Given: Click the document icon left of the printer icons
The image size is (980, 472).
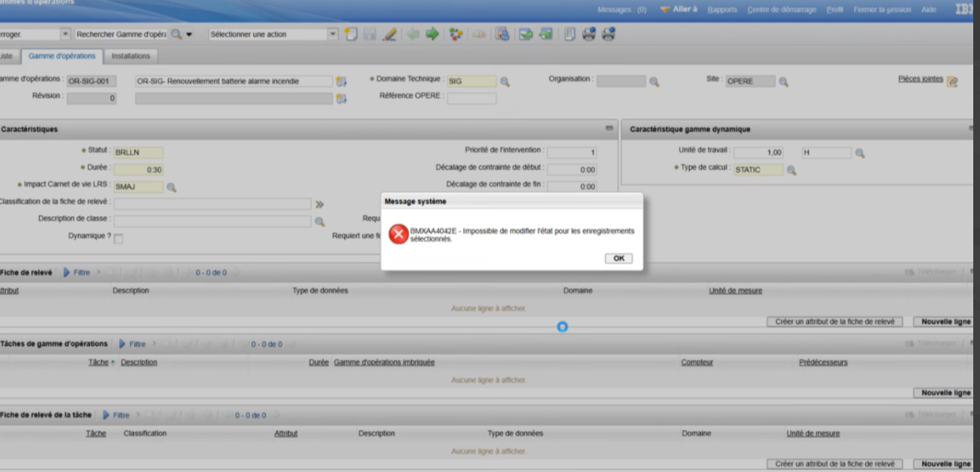Looking at the screenshot, I should tap(569, 34).
